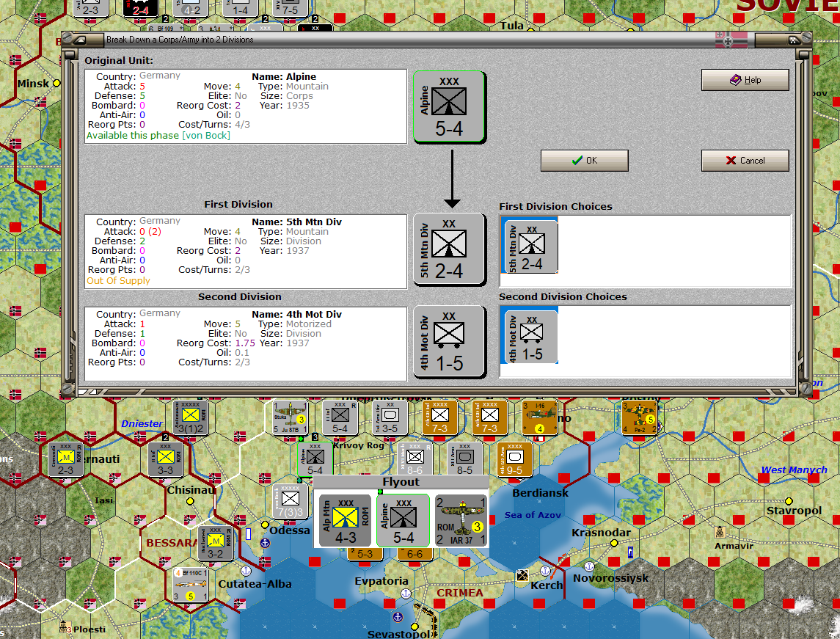Click the I-16 Soviet fighter counter
The image size is (840, 639).
point(539,417)
